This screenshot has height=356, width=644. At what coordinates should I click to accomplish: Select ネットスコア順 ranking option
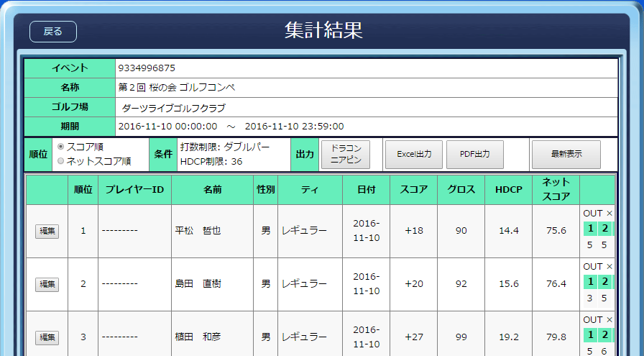click(x=60, y=161)
